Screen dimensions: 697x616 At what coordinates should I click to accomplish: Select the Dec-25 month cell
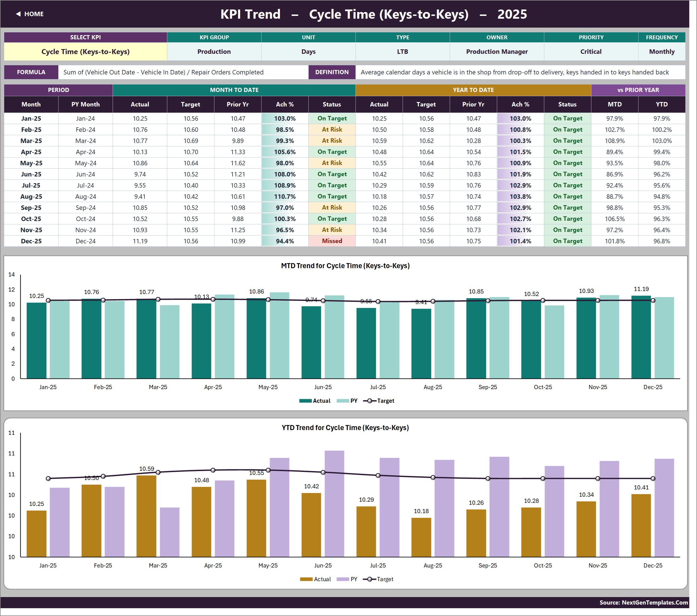tap(31, 241)
